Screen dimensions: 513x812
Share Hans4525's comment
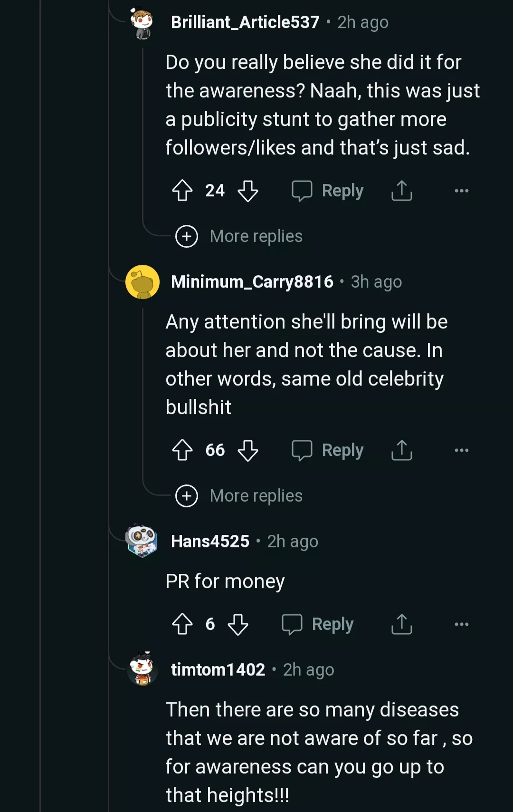point(402,624)
